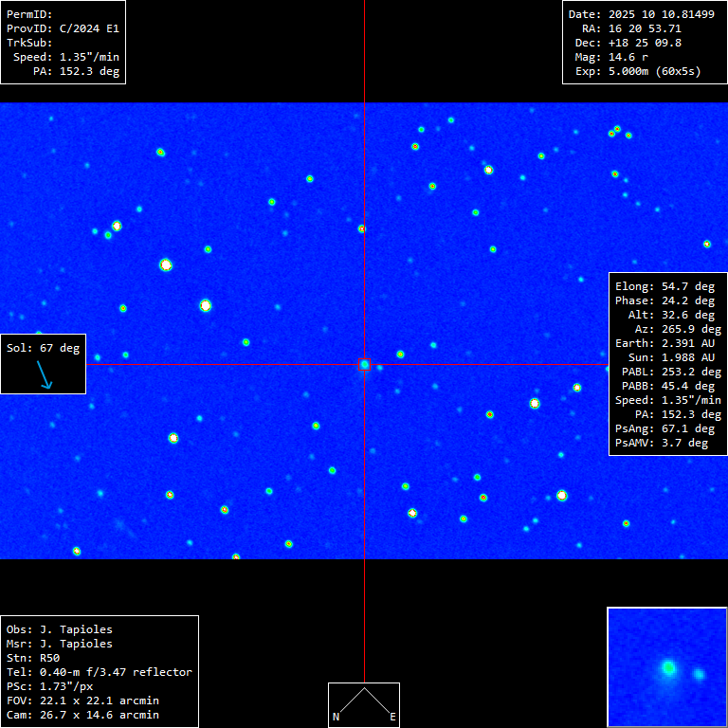Click the E marker on the compass indicator

[x=392, y=718]
